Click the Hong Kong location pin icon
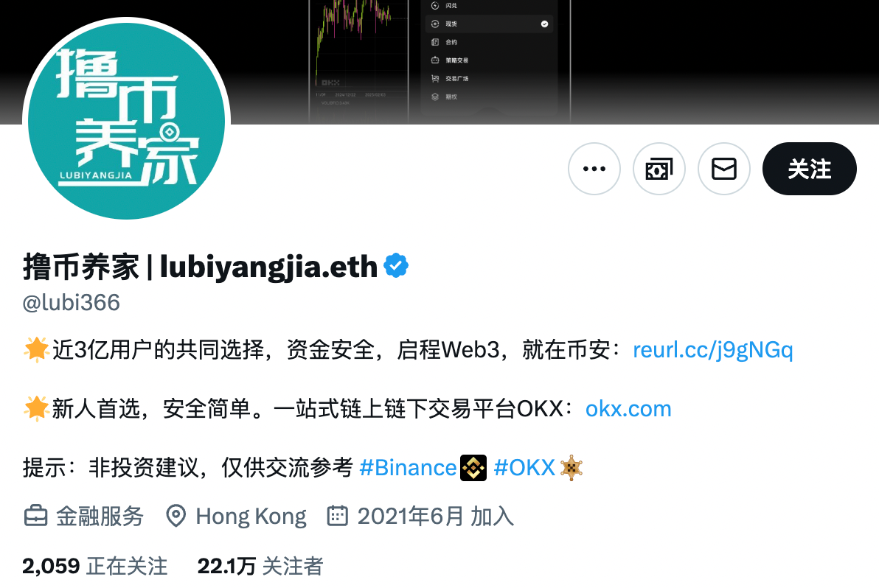Viewport: 879px width, 588px height. [176, 516]
